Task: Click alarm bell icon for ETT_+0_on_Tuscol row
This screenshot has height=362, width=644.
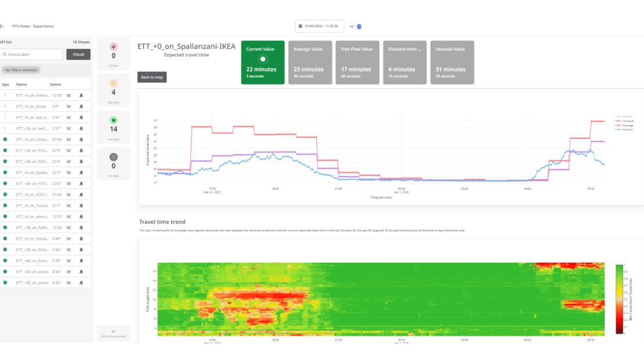Action: pos(81,205)
